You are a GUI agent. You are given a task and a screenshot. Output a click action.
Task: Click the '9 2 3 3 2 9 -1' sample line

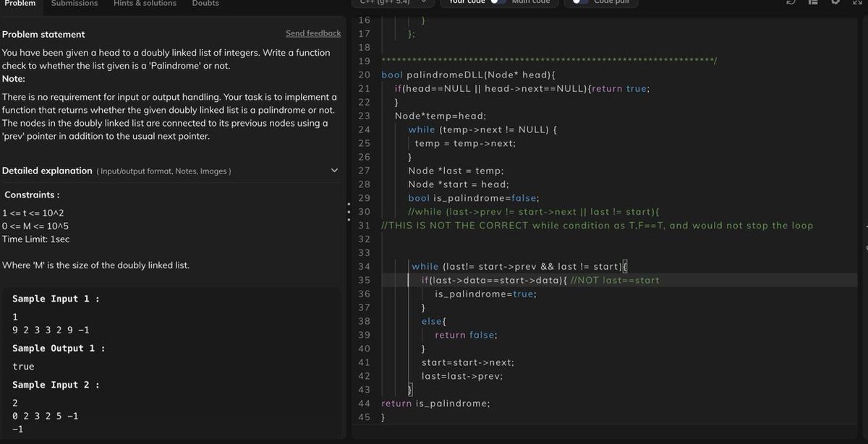click(51, 330)
